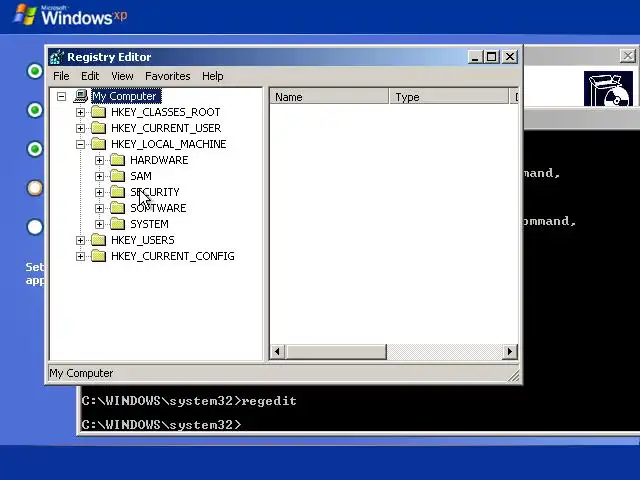Click the My Computer computer icon

tap(80, 96)
